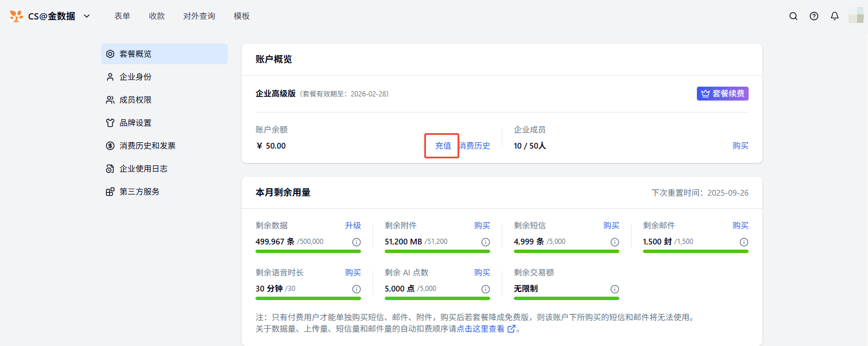Image resolution: width=868 pixels, height=346 pixels.
Task: Click info icon beside 剩余短信
Action: [x=614, y=242]
